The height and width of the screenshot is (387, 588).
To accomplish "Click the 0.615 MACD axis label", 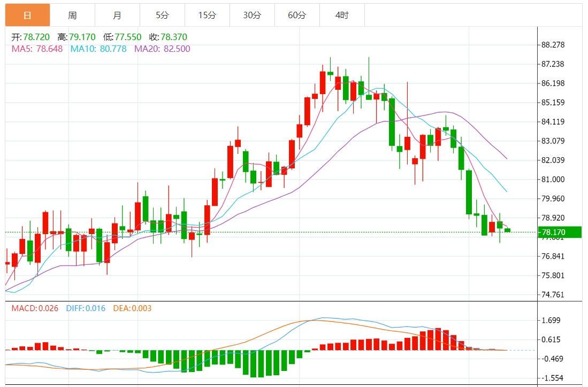I will (x=551, y=339).
